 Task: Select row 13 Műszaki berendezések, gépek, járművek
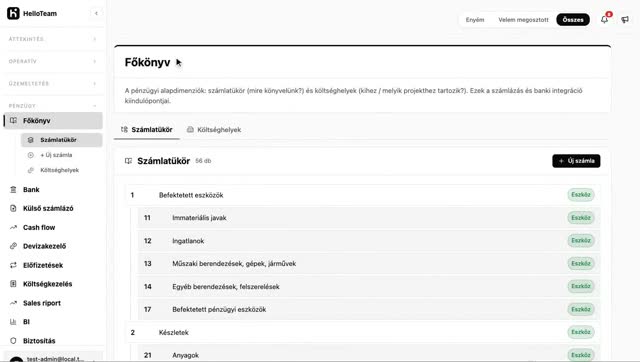(x=369, y=264)
